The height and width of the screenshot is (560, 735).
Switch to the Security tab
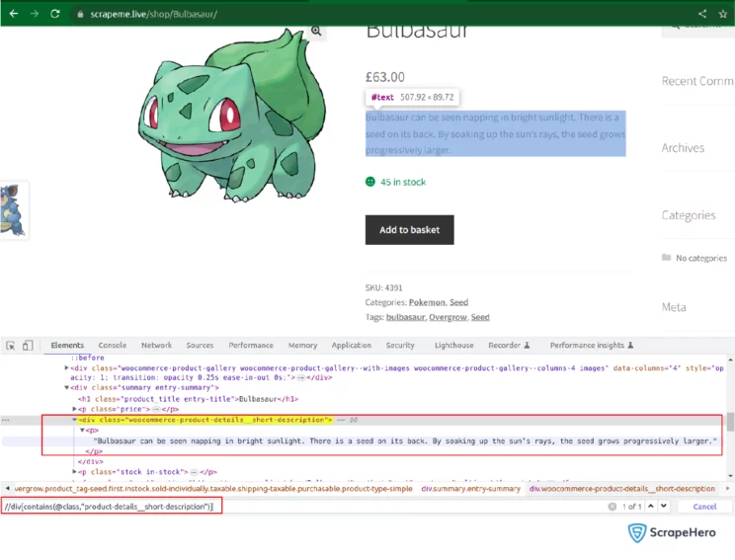pyautogui.click(x=400, y=346)
